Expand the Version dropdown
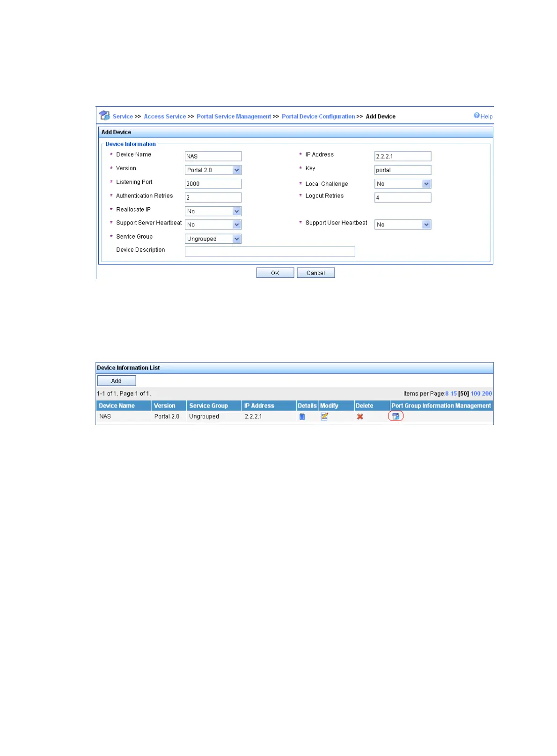The image size is (557, 756). pos(236,170)
